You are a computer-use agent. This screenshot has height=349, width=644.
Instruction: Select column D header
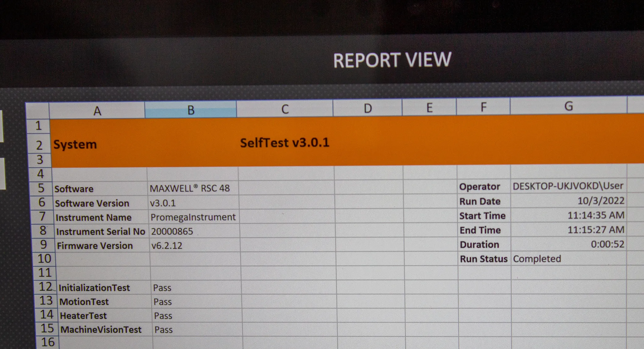click(367, 108)
